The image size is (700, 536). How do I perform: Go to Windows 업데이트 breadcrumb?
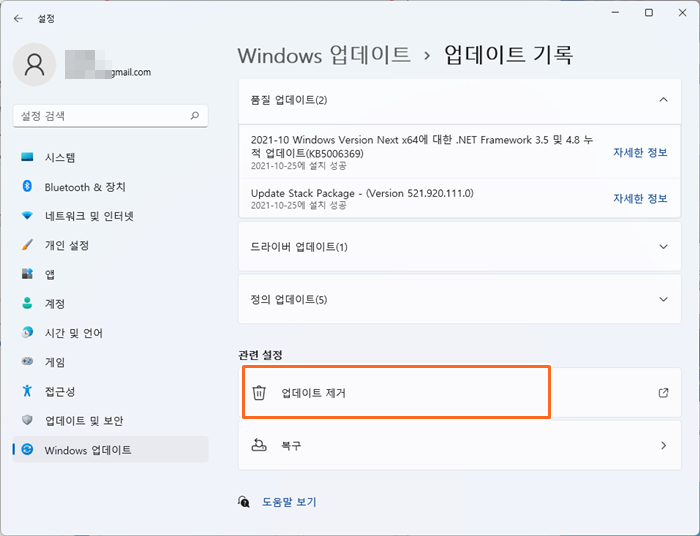tap(324, 55)
